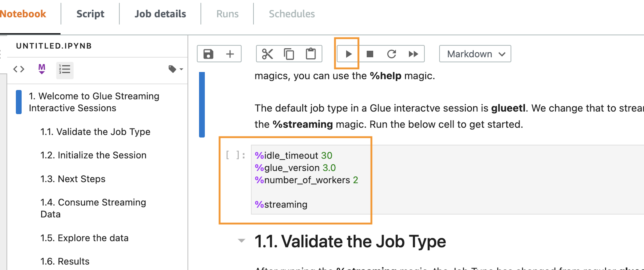Switch to the Script tab
The height and width of the screenshot is (270, 644).
(90, 14)
